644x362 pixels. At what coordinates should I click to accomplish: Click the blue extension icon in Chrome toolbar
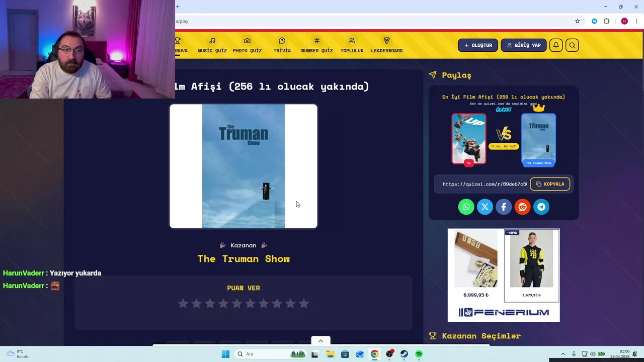click(594, 21)
